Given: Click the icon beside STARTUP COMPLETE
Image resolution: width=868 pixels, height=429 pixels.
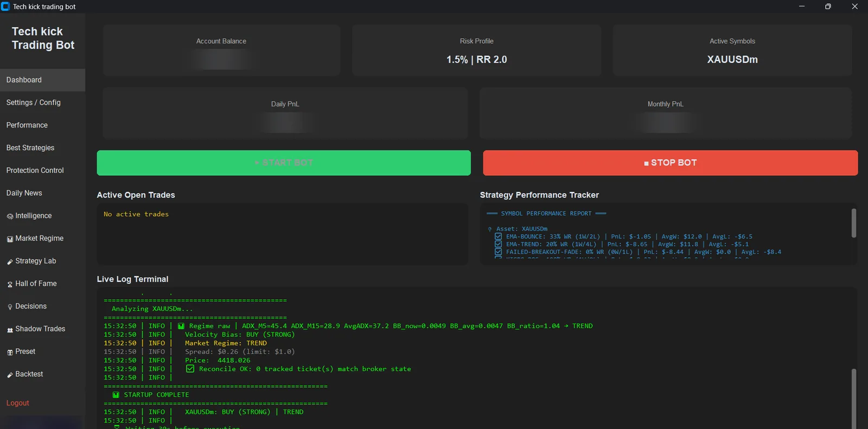Looking at the screenshot, I should (116, 395).
